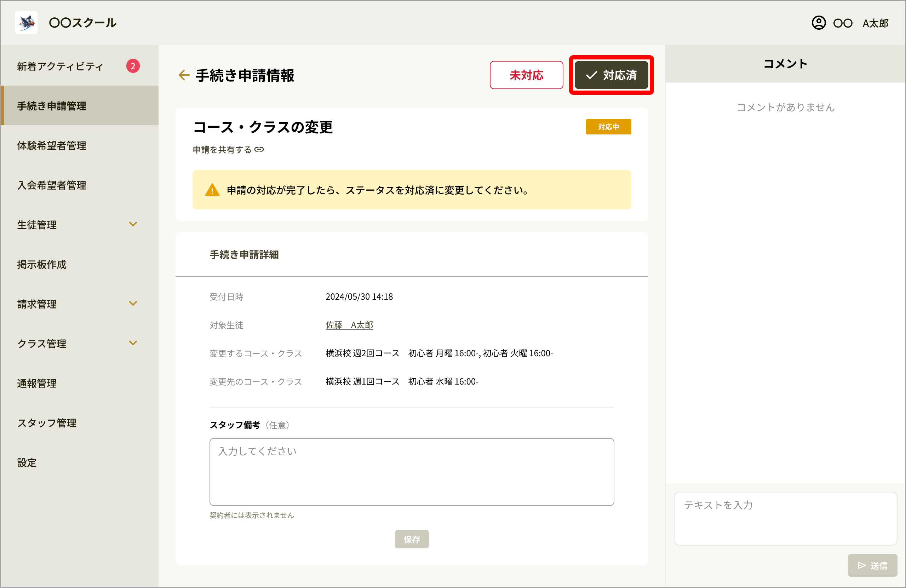Open the user account avatar icon

819,23
